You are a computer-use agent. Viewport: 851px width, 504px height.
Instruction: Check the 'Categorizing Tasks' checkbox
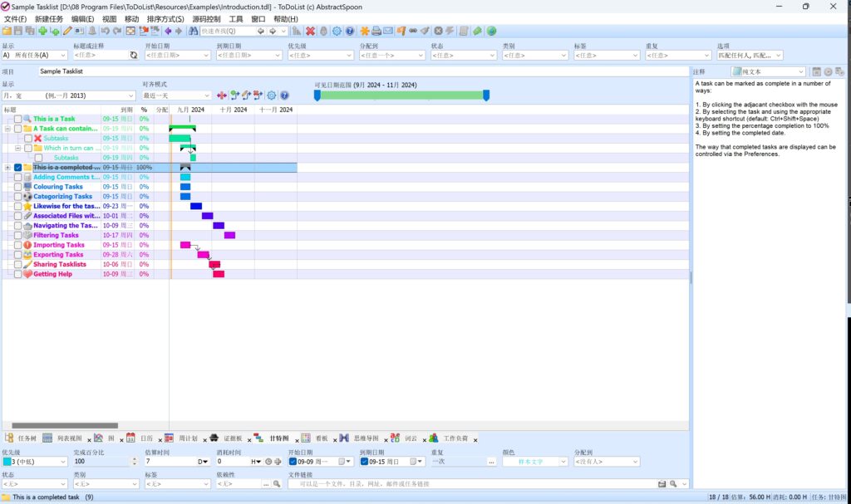tap(18, 197)
